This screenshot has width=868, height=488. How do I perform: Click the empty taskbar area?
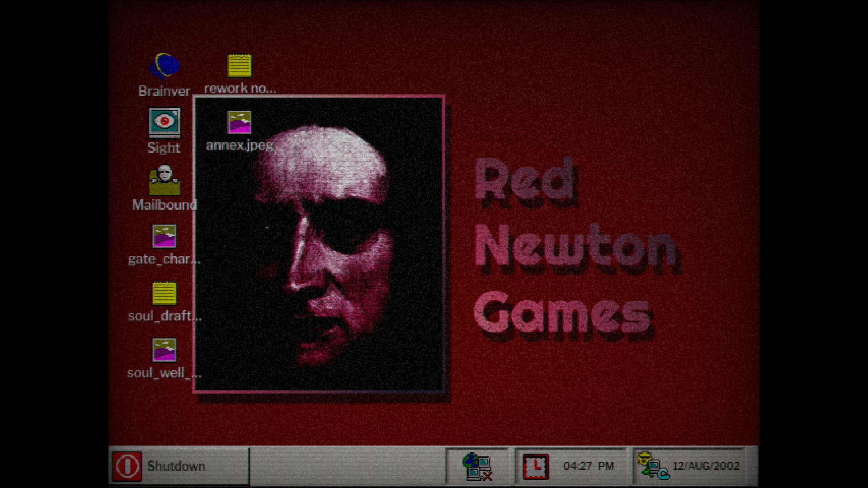pyautogui.click(x=347, y=466)
